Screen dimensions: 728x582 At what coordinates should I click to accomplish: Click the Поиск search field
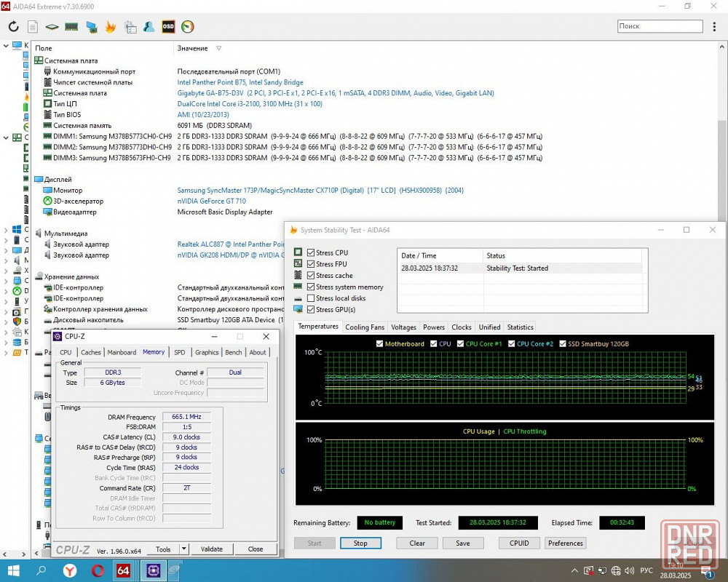tap(660, 26)
